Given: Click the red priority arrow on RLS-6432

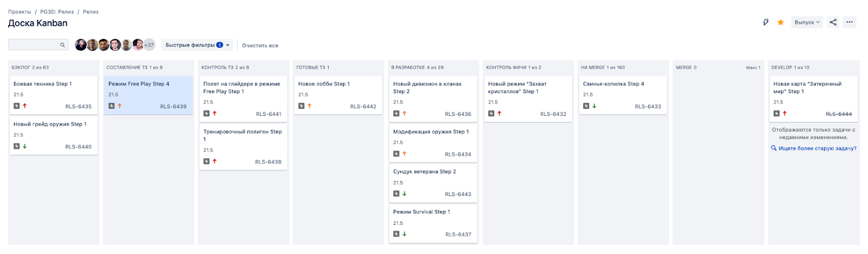Looking at the screenshot, I should (499, 114).
